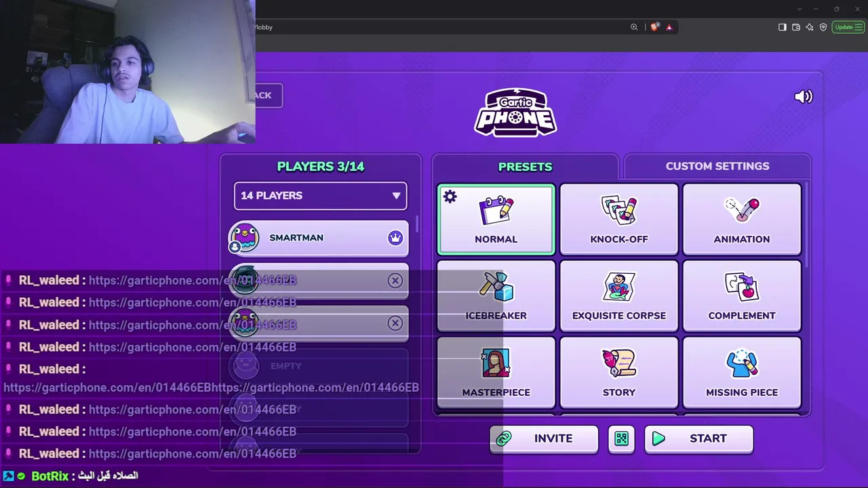
Task: Open Brave Shields panel
Action: [x=654, y=27]
